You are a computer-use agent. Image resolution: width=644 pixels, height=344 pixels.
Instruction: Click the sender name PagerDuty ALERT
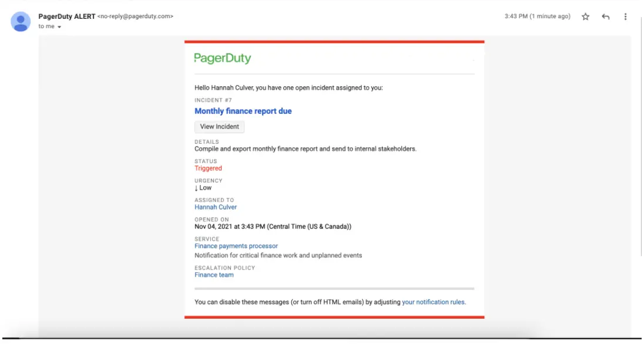[x=67, y=16]
